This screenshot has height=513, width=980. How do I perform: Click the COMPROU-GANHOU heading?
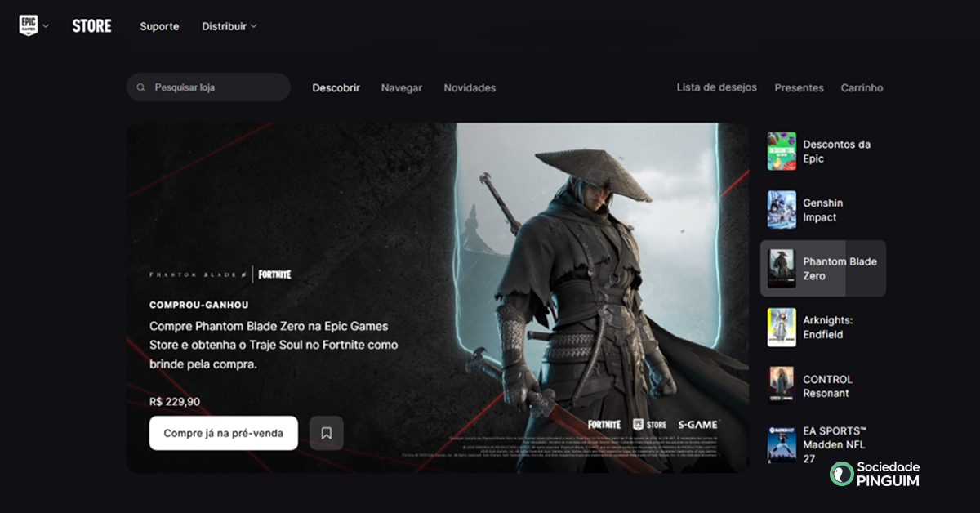[199, 305]
